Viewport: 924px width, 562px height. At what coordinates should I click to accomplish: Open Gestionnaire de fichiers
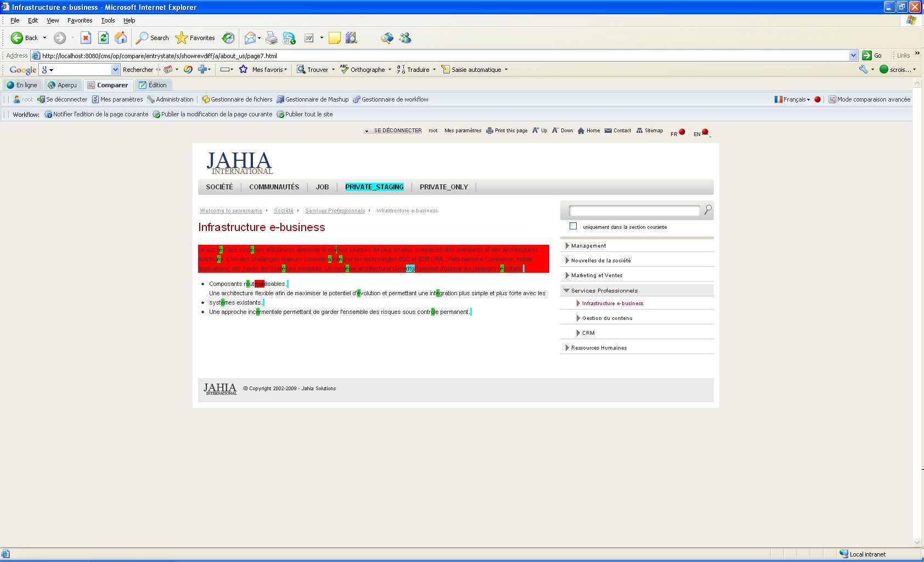coord(237,99)
